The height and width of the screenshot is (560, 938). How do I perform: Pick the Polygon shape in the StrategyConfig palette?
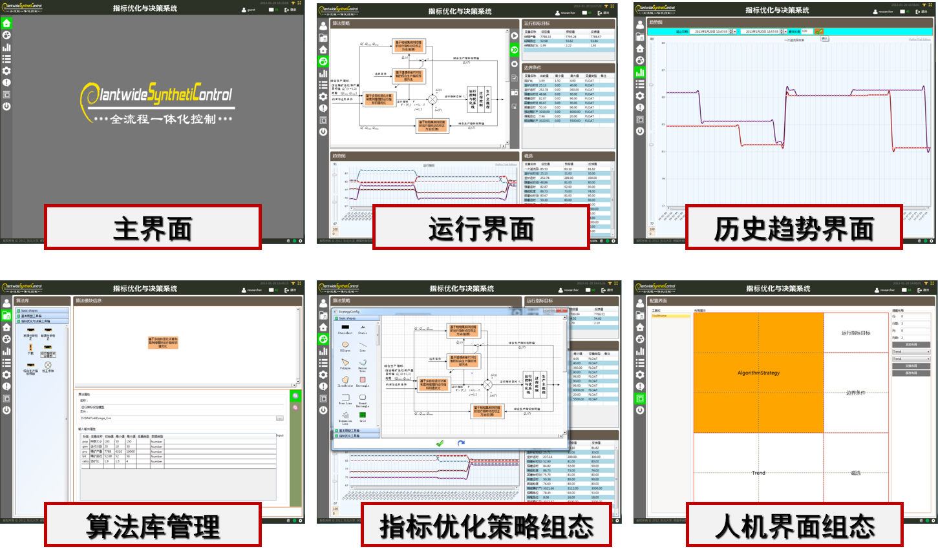[345, 363]
